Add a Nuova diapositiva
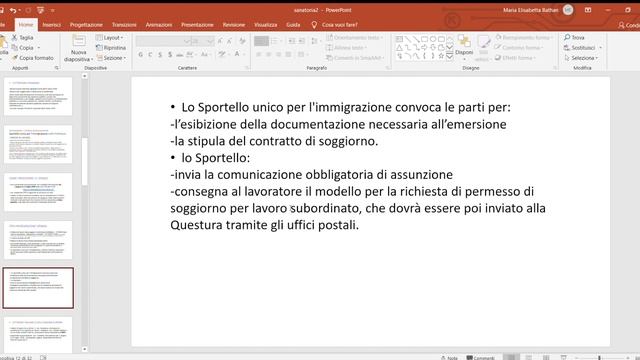 tap(78, 49)
